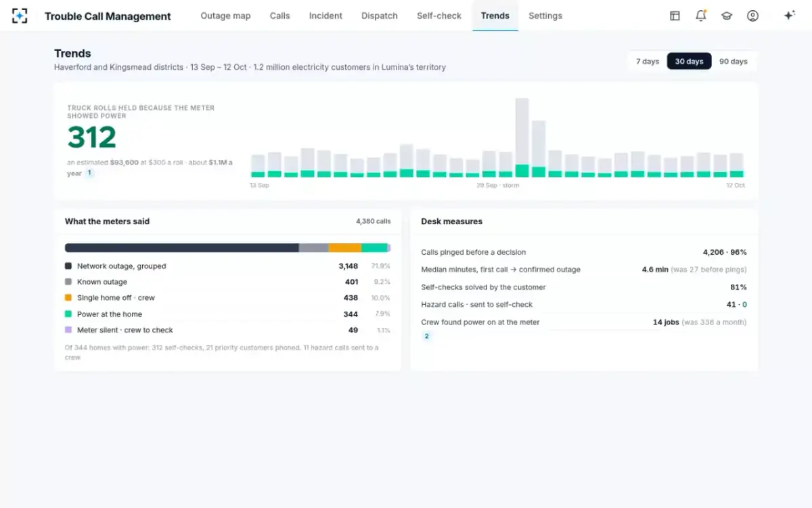This screenshot has height=508, width=812.
Task: Click the 'Network outage, grouped' row label
Action: coord(121,266)
